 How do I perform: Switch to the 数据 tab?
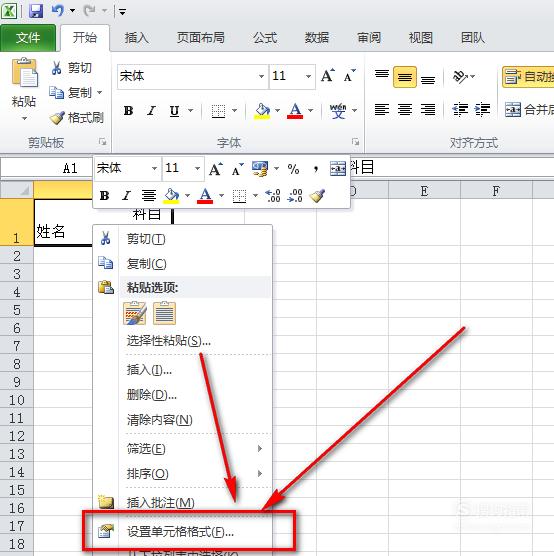pyautogui.click(x=317, y=38)
